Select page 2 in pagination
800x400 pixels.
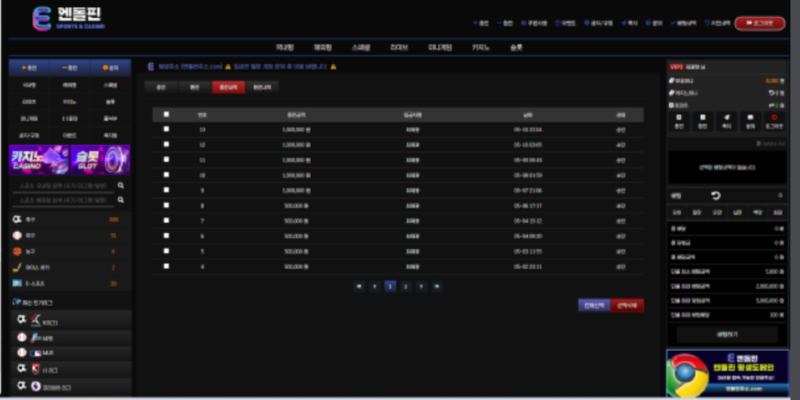click(406, 286)
